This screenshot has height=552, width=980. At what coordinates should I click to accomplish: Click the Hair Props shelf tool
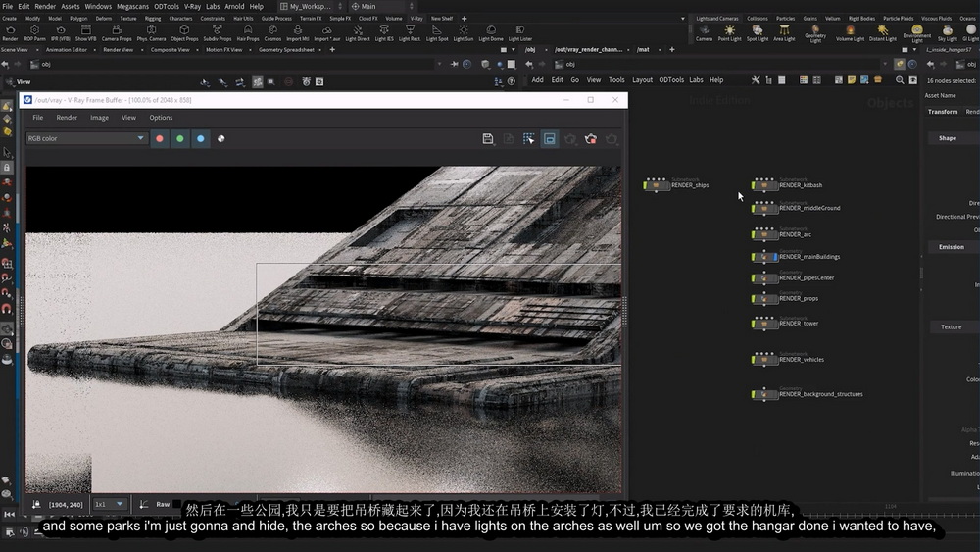click(x=248, y=33)
